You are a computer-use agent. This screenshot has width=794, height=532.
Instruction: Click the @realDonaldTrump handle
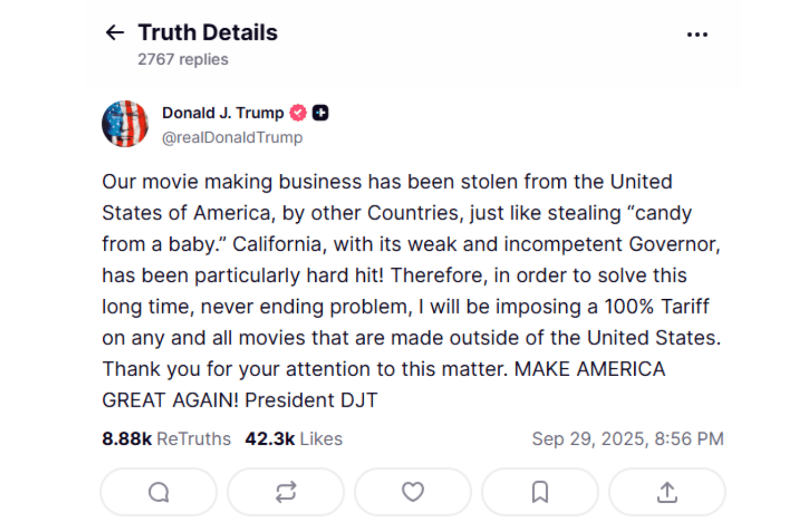(x=232, y=137)
